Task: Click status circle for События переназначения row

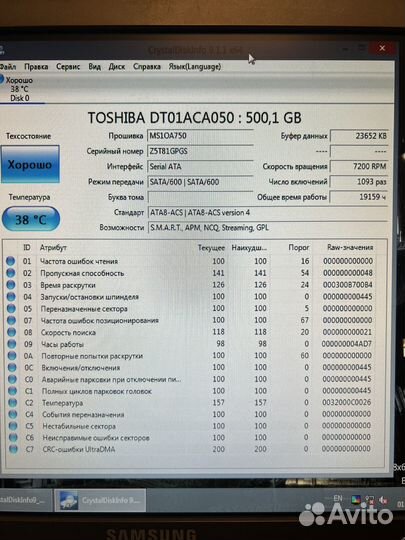Action: point(13,414)
